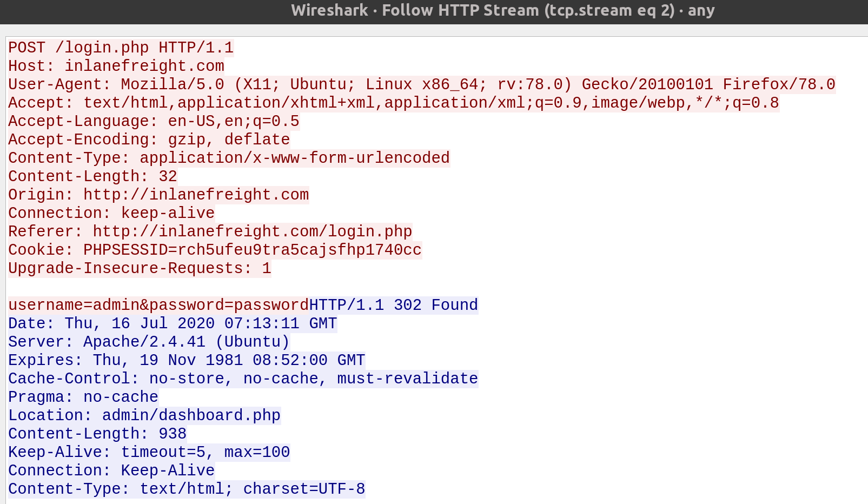Viewport: 868px width, 504px height.
Task: Click the Wireshark Follow HTTP Stream title bar
Action: [502, 10]
